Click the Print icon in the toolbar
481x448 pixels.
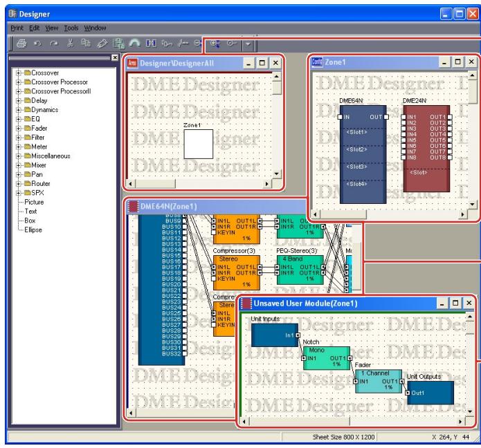point(21,43)
